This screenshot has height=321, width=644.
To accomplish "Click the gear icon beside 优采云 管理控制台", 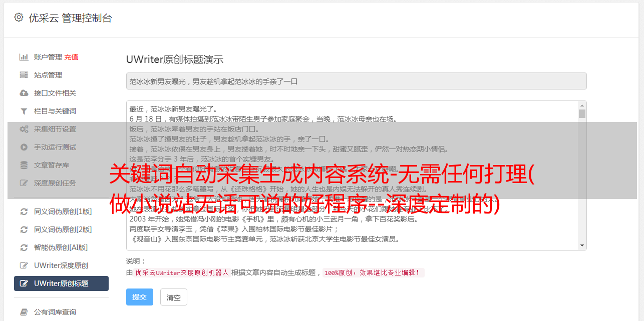I will tap(19, 17).
